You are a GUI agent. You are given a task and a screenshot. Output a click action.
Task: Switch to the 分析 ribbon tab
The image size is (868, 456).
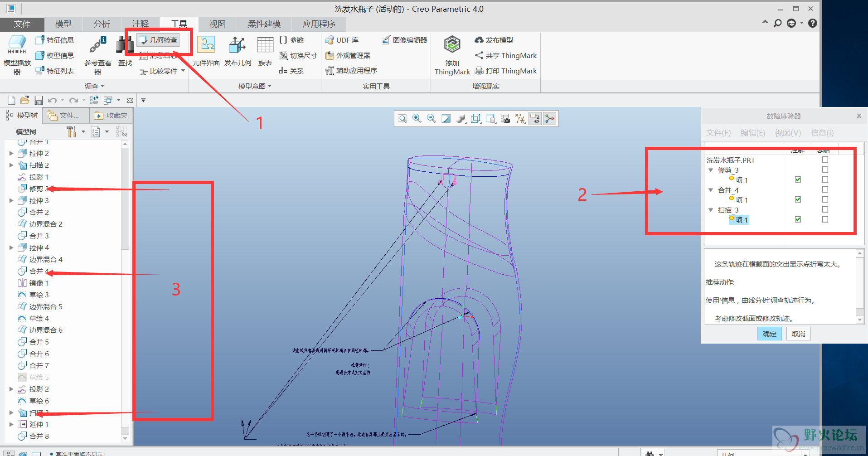pyautogui.click(x=102, y=24)
